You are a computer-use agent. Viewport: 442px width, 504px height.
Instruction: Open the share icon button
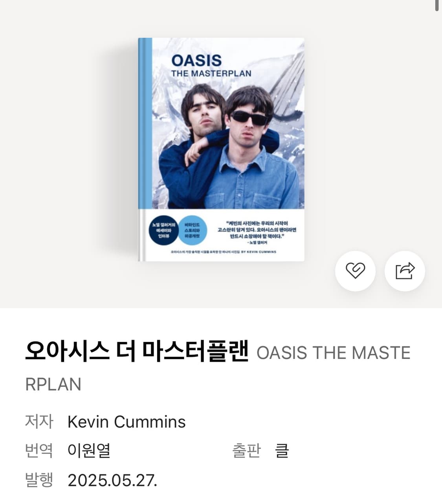(405, 271)
